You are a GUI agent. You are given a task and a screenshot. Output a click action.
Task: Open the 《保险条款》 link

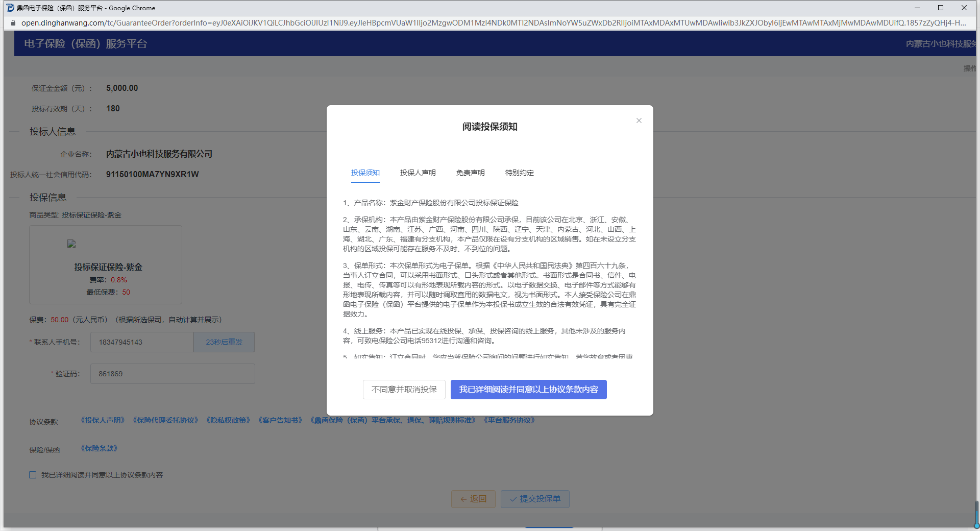[99, 448]
